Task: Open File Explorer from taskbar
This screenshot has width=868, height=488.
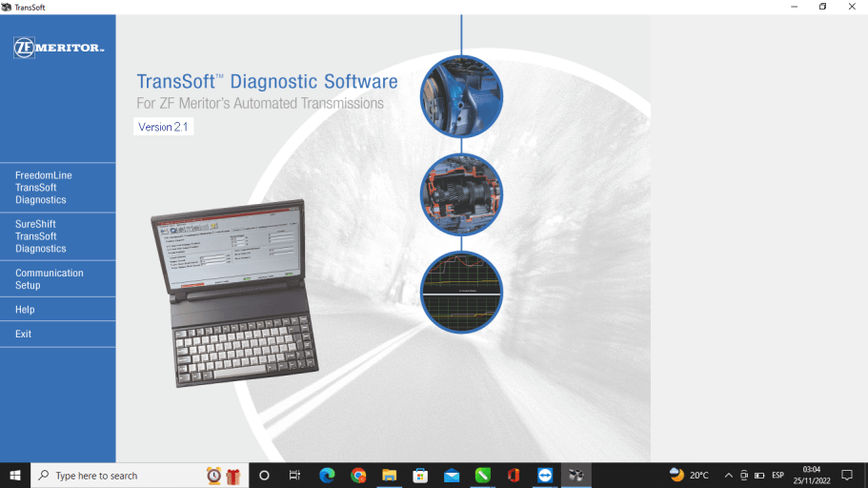Action: point(389,475)
